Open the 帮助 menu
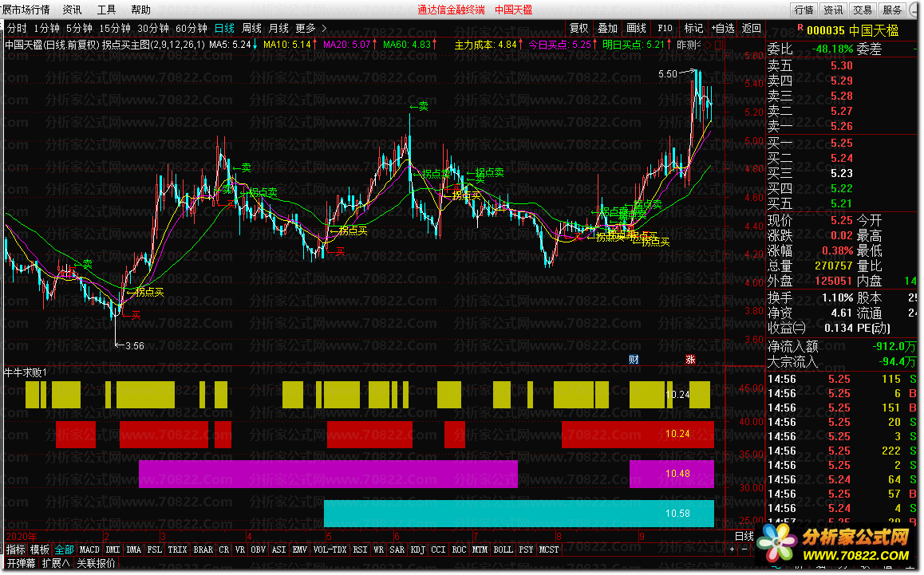The width and height of the screenshot is (924, 575). 140,10
